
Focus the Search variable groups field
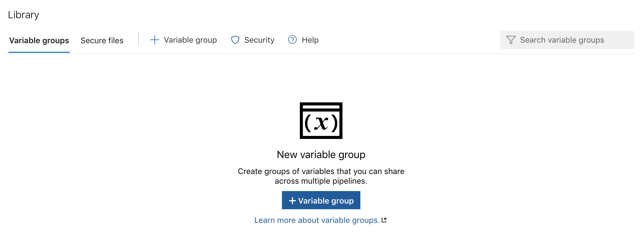tap(567, 40)
